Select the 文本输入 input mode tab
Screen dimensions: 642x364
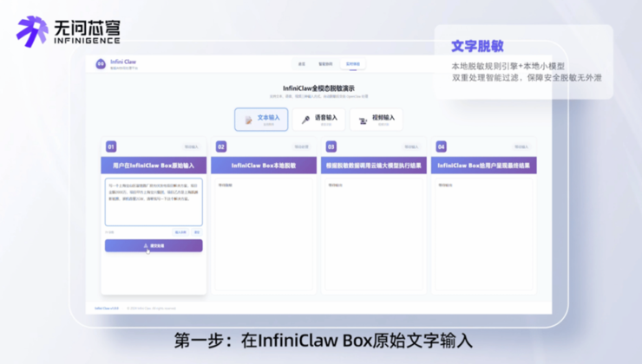point(261,120)
